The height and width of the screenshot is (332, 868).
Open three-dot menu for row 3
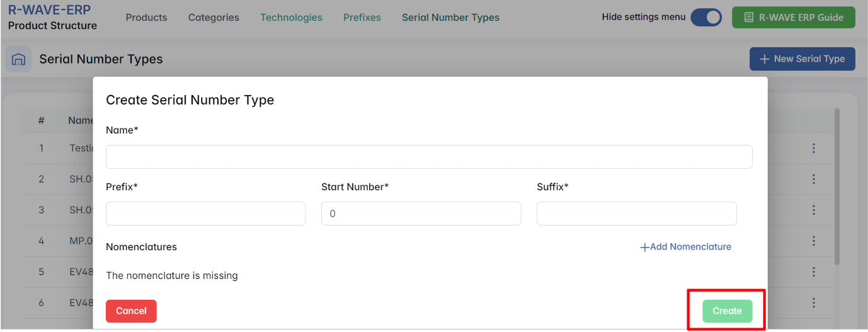pos(813,210)
